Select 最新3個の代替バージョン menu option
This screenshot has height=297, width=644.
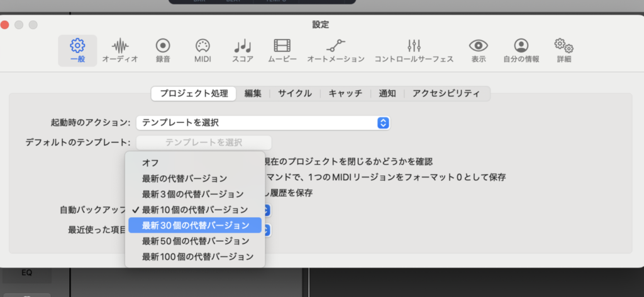pyautogui.click(x=195, y=194)
